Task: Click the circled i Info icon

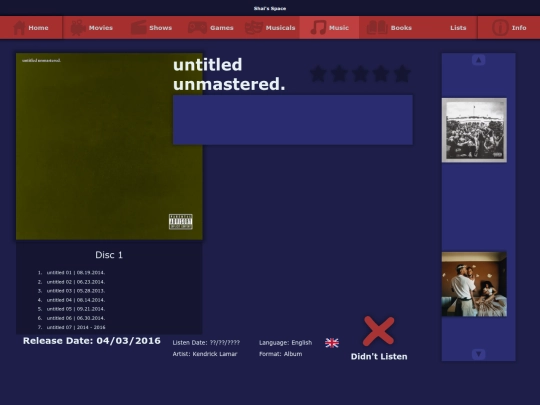Action: [x=500, y=28]
